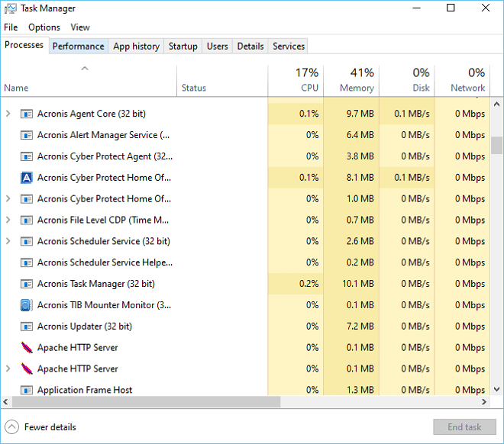Expand the Acronis Scheduler Service (32 bit) group
This screenshot has height=444, width=504.
[x=8, y=241]
